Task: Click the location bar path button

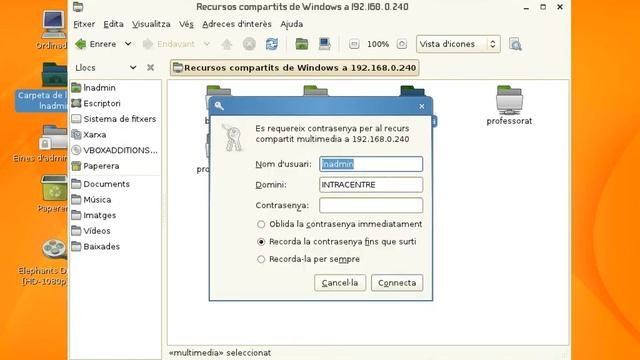Action: [x=295, y=68]
